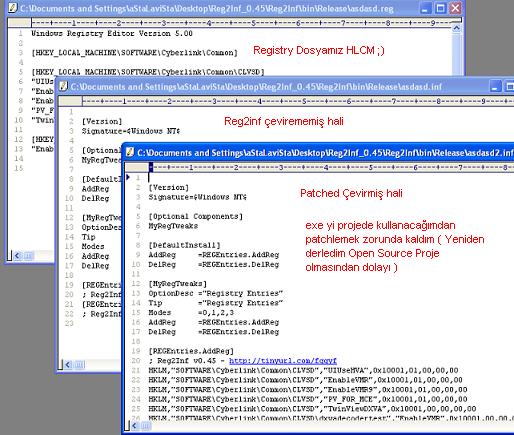Screen dimensions: 514x435
Task: Click horizontal scrollbar thumb in asdasd.reg window
Action: click(x=29, y=256)
